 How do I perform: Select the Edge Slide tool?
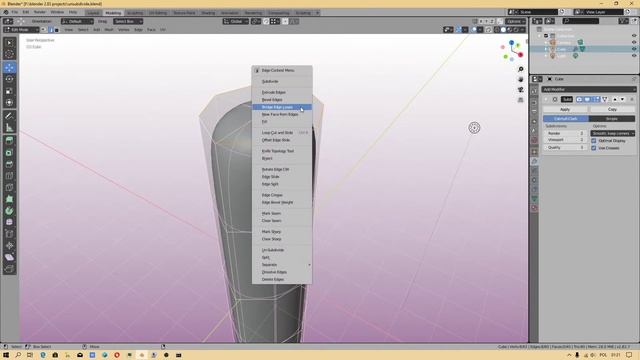[9, 234]
